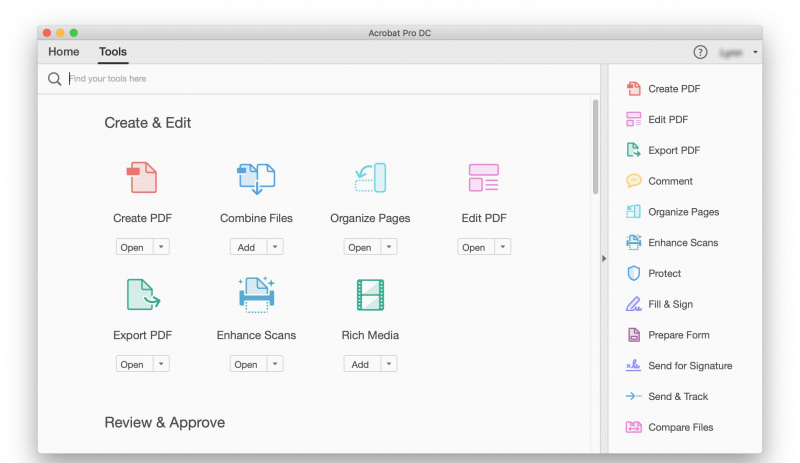Click the Export PDF large icon

(x=143, y=295)
